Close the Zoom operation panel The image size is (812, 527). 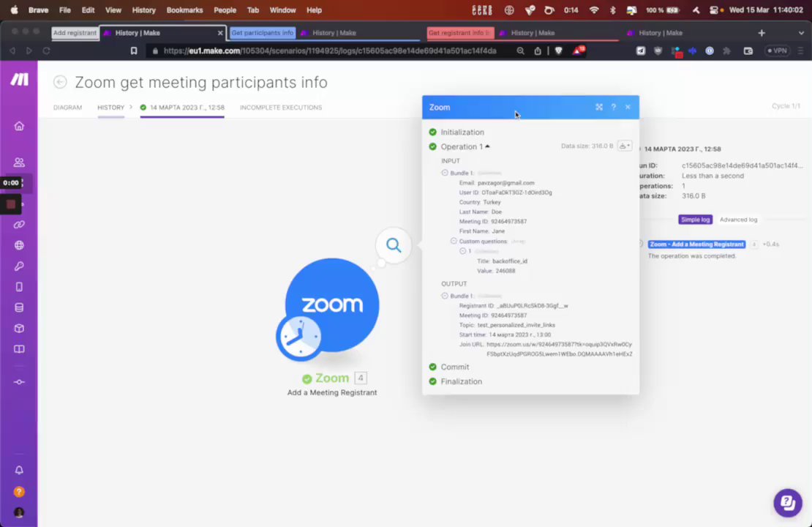pos(628,107)
